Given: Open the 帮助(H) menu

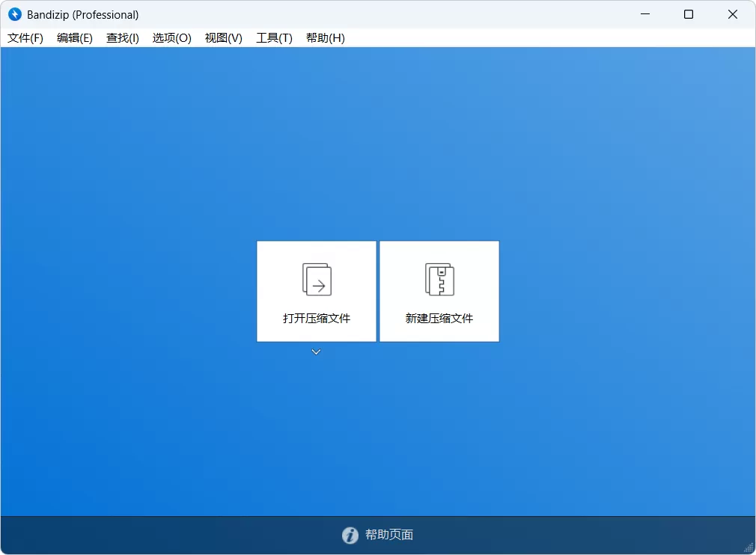Looking at the screenshot, I should coord(325,37).
